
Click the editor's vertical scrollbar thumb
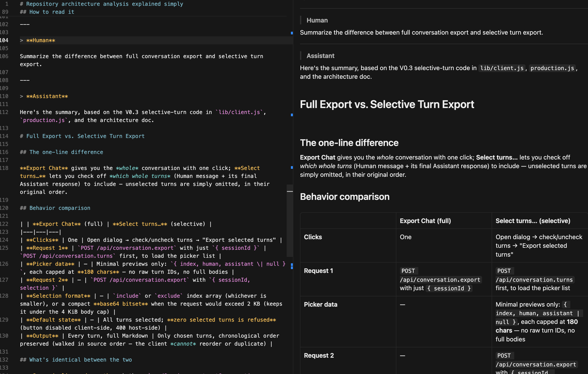(x=290, y=220)
